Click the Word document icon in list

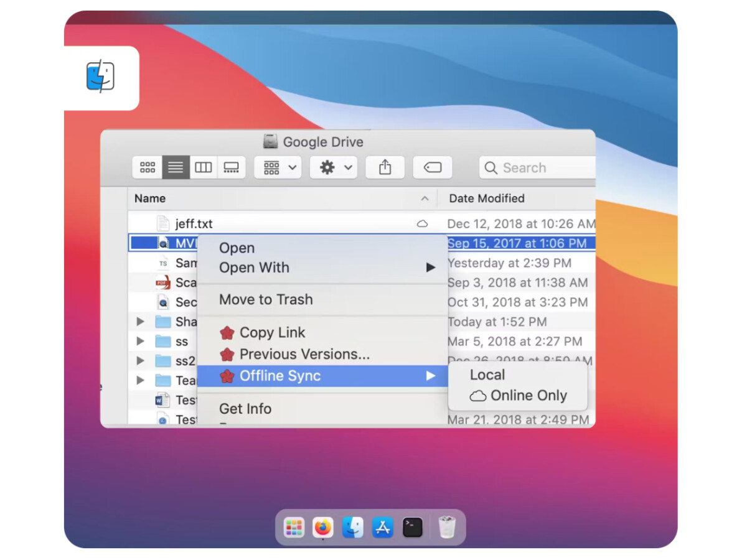pos(163,400)
